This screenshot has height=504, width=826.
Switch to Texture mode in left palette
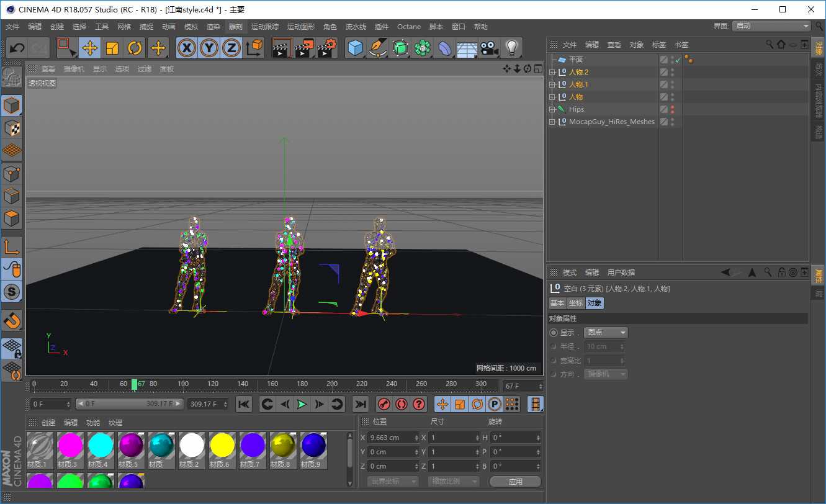click(x=12, y=128)
